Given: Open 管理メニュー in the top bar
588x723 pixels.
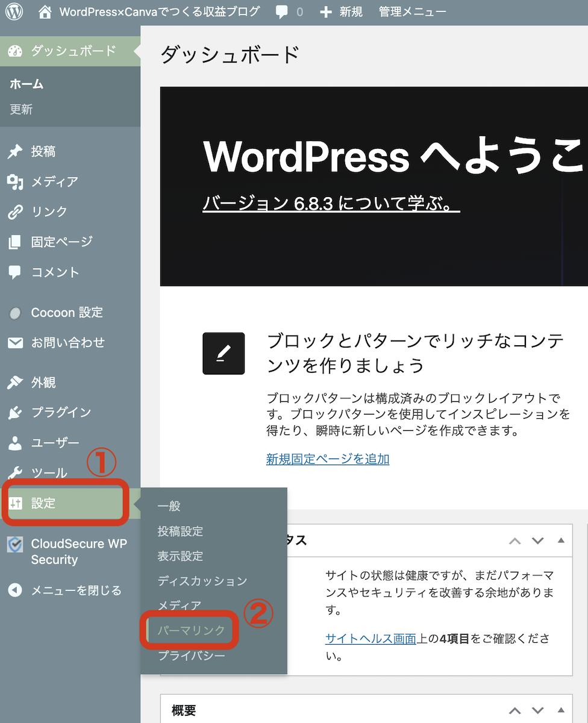Looking at the screenshot, I should (x=412, y=10).
